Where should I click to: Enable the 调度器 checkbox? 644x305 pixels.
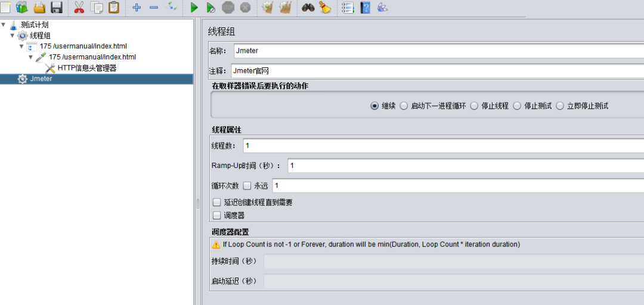(216, 215)
